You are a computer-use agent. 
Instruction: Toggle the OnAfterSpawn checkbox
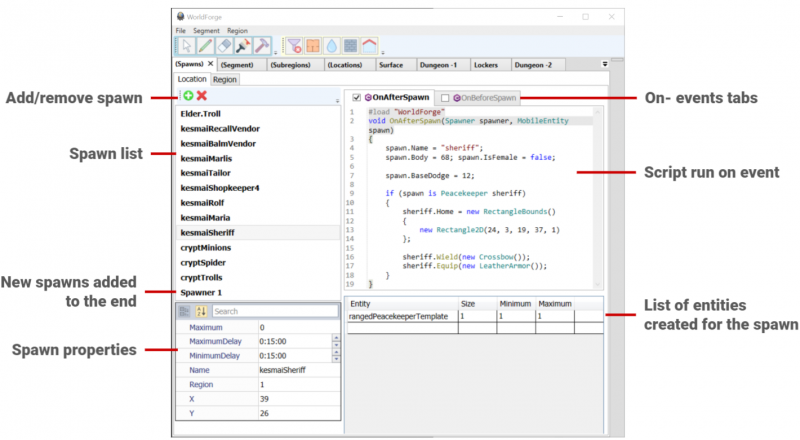pos(356,97)
